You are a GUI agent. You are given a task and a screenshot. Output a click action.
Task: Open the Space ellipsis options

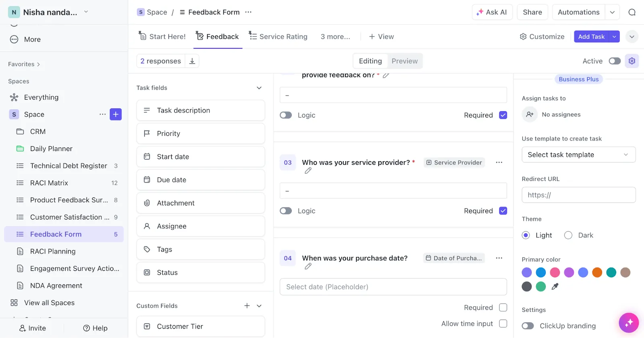click(x=103, y=114)
